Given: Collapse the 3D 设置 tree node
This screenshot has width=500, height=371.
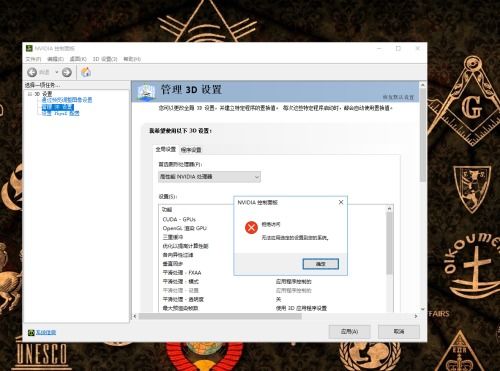Looking at the screenshot, I should pos(30,94).
